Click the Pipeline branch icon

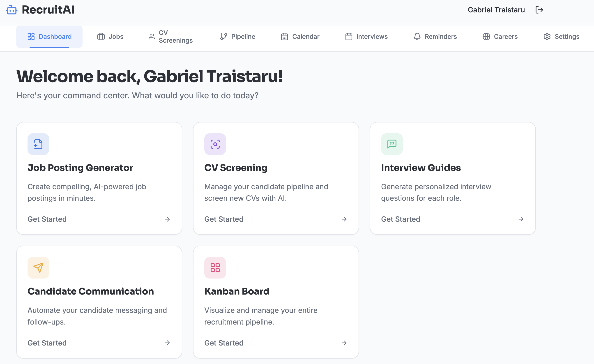coord(223,36)
